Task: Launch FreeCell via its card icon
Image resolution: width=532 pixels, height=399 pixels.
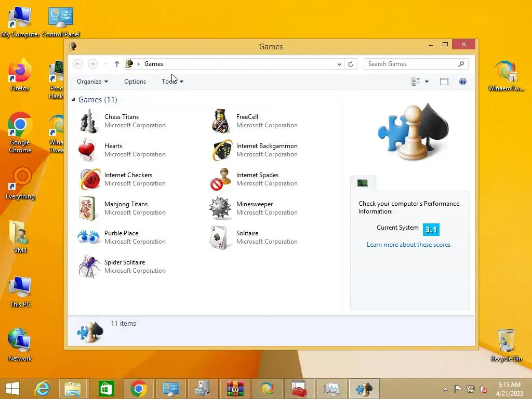Action: 220,121
